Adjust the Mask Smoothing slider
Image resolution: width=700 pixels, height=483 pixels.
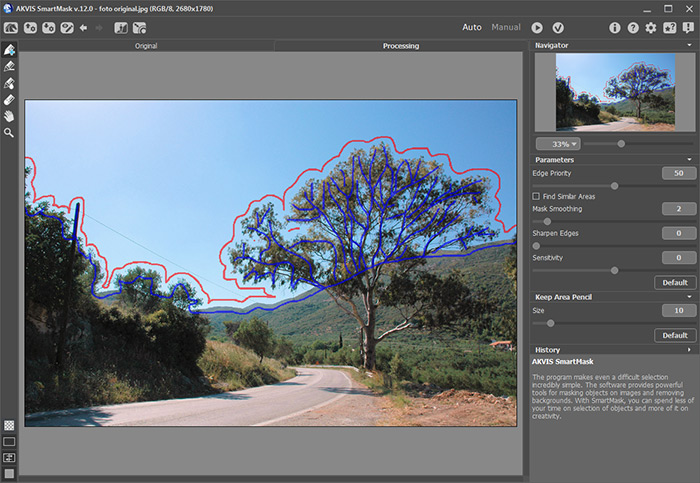(547, 221)
